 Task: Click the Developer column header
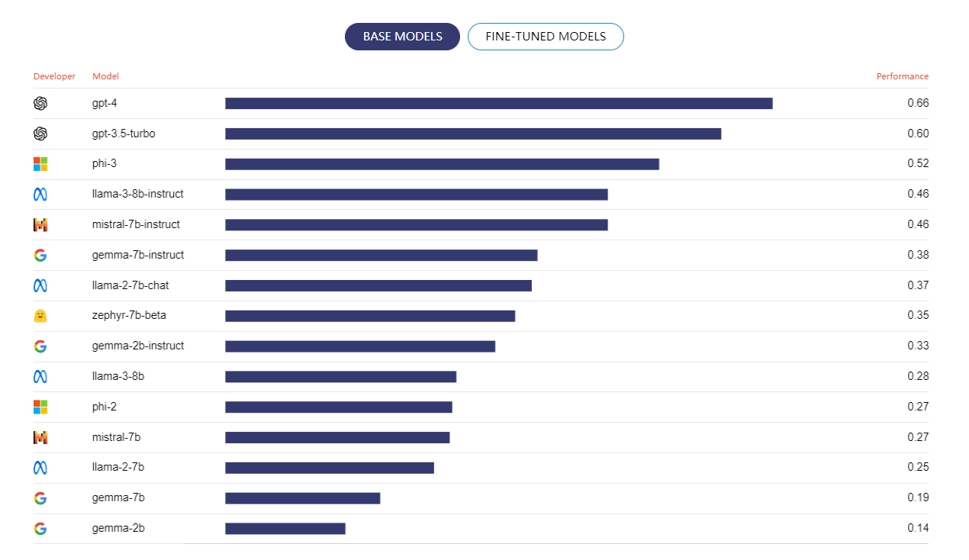(x=54, y=76)
